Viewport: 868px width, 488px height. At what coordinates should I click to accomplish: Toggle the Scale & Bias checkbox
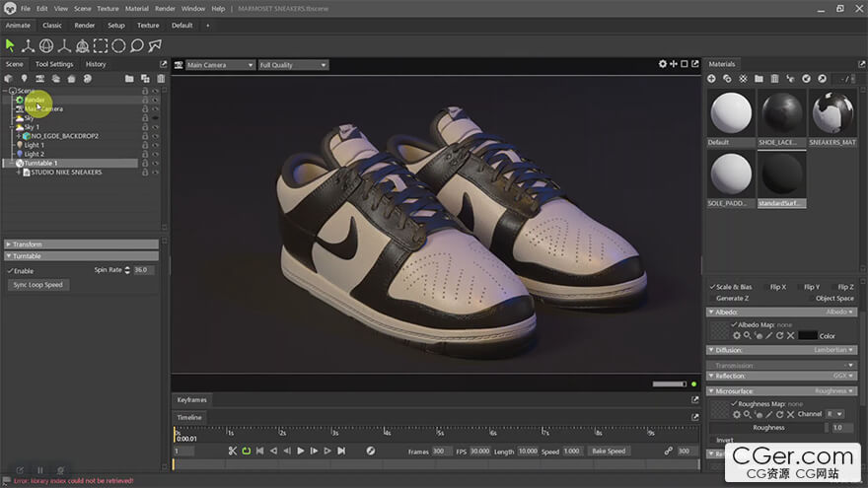(713, 287)
